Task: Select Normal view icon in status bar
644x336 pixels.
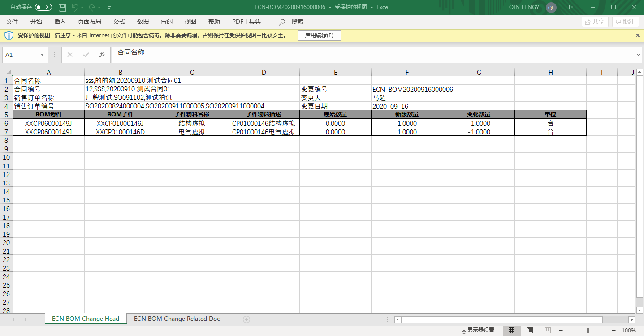Action: coord(511,330)
